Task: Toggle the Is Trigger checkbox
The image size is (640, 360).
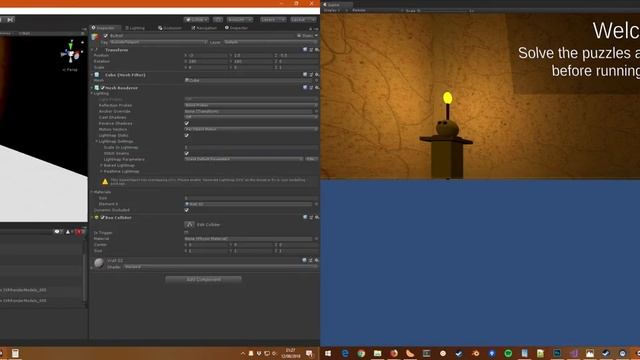Action: (187, 232)
